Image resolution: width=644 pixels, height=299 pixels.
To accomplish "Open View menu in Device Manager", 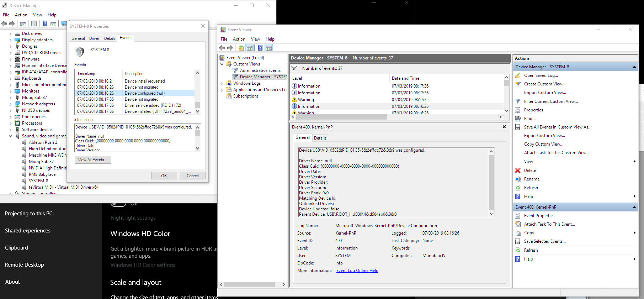I will [37, 15].
